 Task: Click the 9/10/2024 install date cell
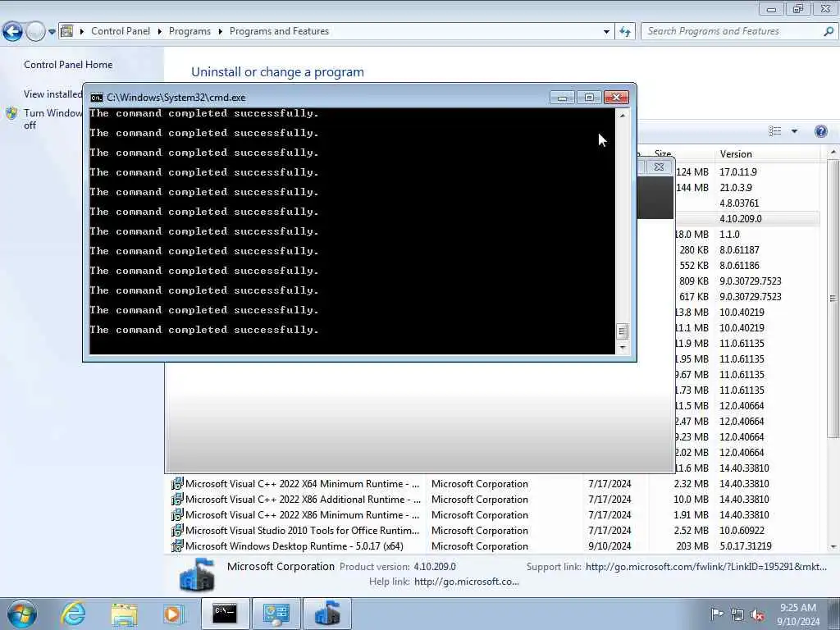[x=609, y=546]
